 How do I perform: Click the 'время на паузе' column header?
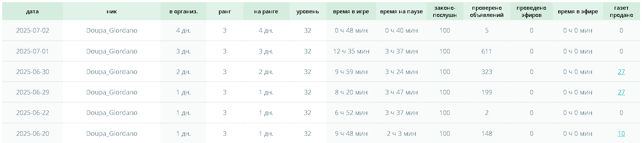(401, 11)
